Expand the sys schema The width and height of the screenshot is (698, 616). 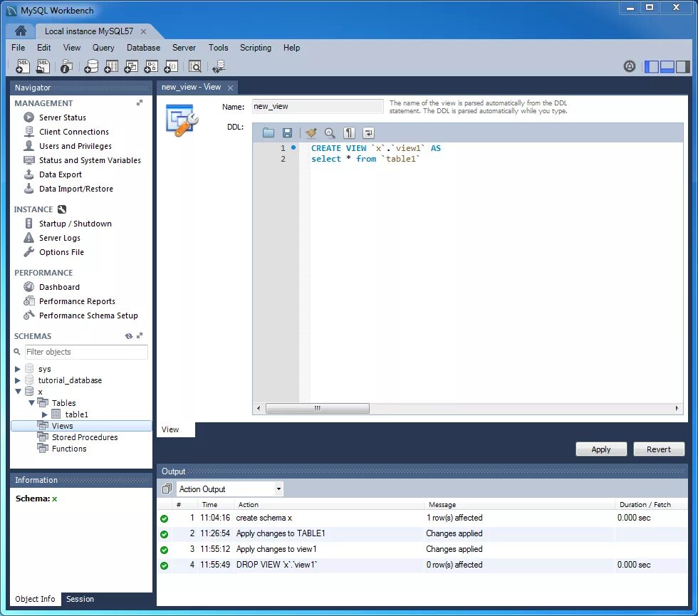(x=17, y=369)
